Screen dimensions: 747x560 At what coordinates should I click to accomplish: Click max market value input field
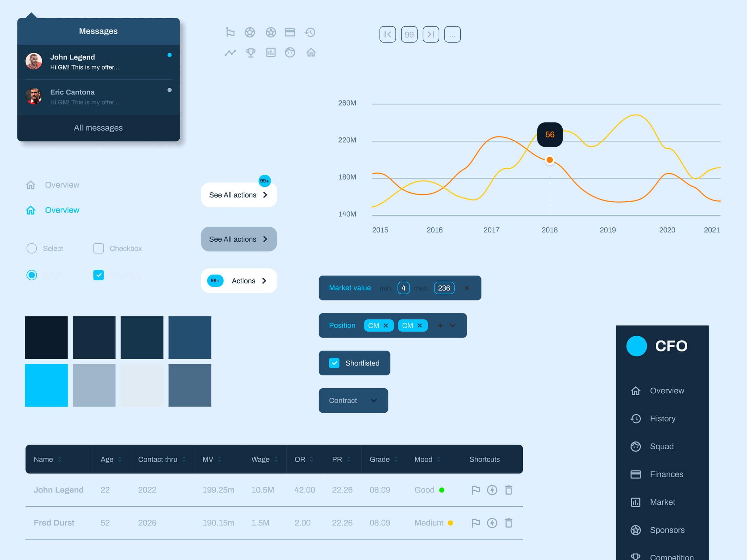click(444, 288)
